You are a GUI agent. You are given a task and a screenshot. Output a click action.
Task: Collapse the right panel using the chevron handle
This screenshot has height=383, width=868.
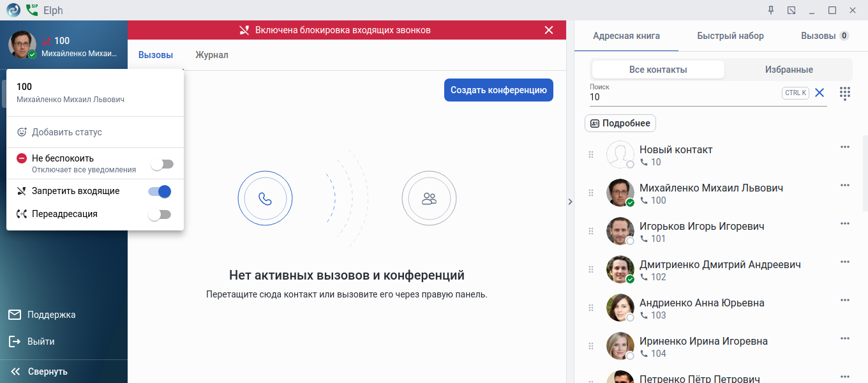tap(570, 202)
